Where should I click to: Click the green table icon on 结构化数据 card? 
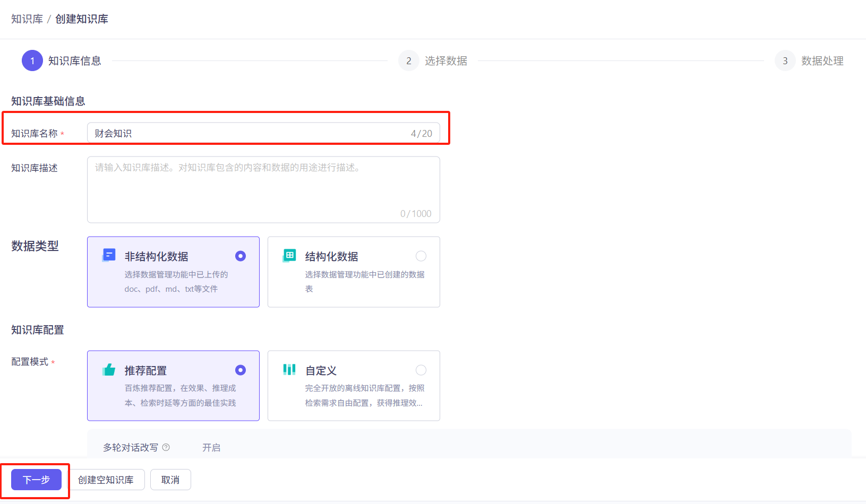pyautogui.click(x=289, y=255)
